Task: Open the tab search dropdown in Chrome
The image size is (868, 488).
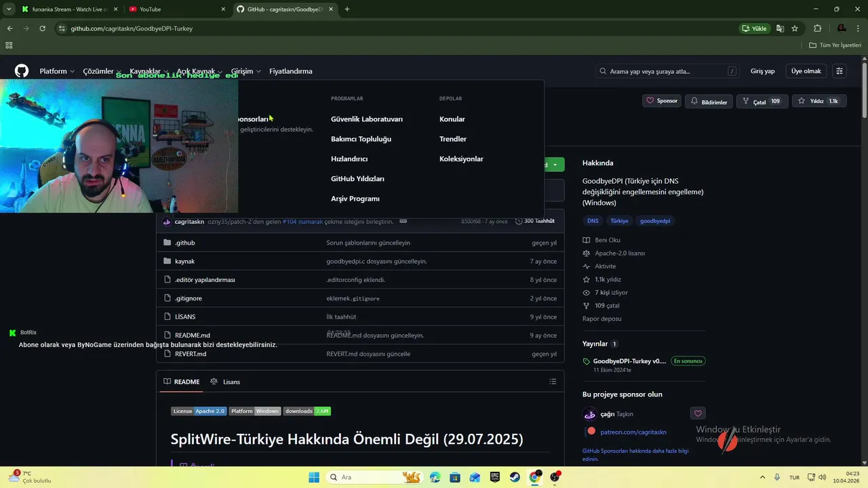Action: tap(9, 9)
